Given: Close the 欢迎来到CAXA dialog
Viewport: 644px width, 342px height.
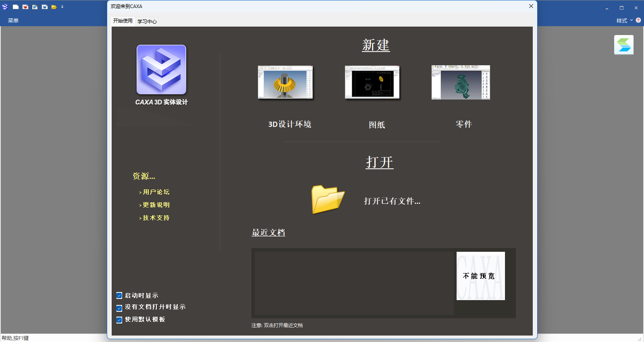Looking at the screenshot, I should [531, 6].
